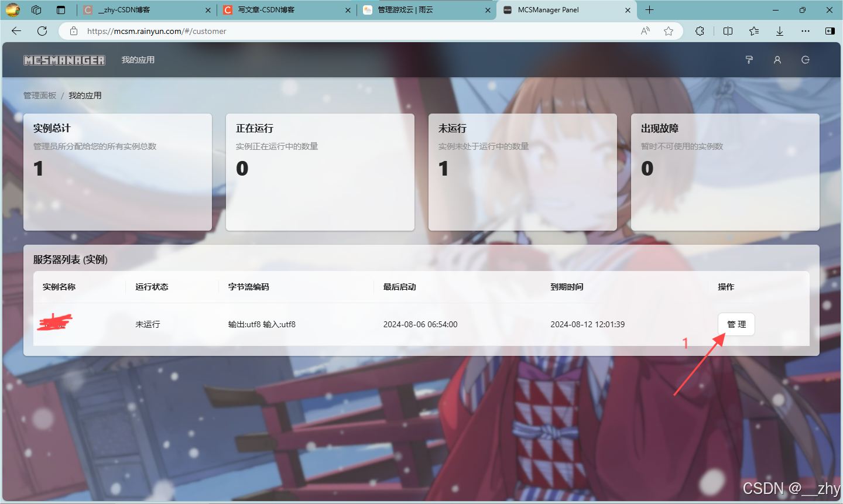Close the MCSManager Panel tab
Viewport: 843px width, 504px height.
coord(628,10)
